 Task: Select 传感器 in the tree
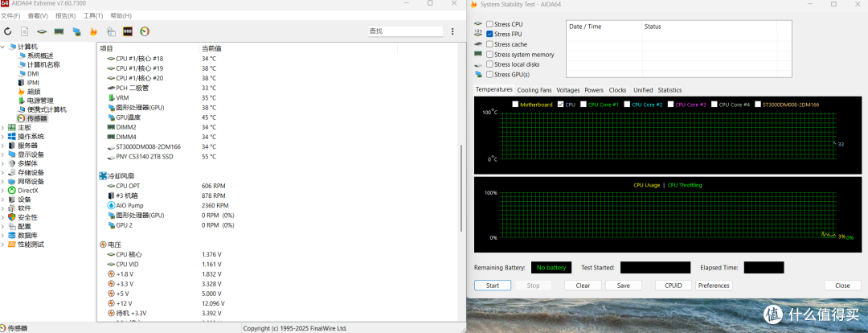[x=36, y=118]
